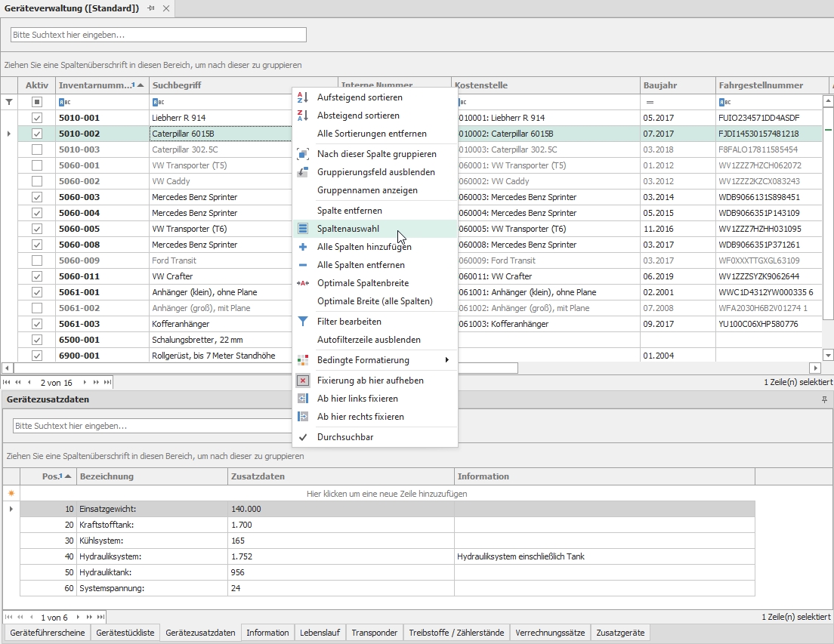Click the top search field 'Bitte Suchtext hier eingeben'
Viewport: 834px width, 644px height.
click(x=159, y=35)
